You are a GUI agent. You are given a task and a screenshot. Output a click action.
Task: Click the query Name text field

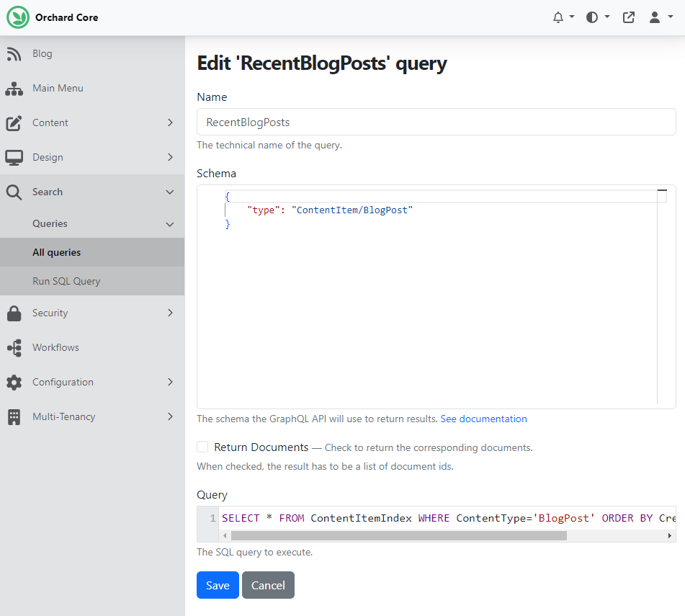point(436,122)
